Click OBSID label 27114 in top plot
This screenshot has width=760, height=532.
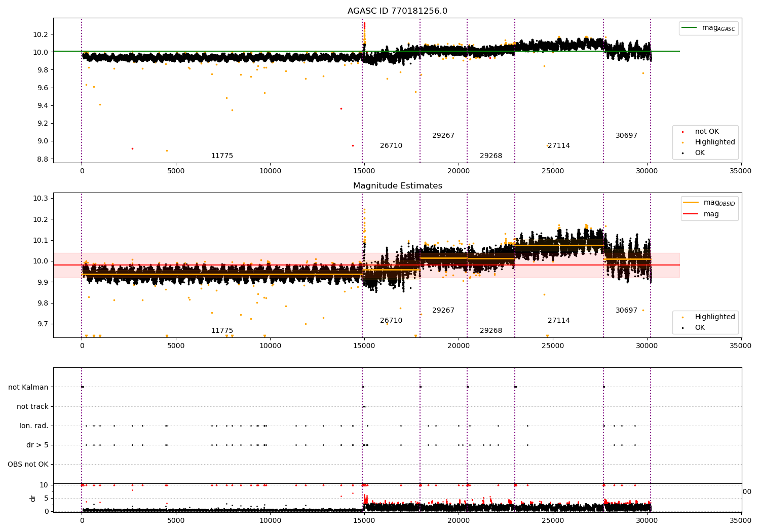559,146
